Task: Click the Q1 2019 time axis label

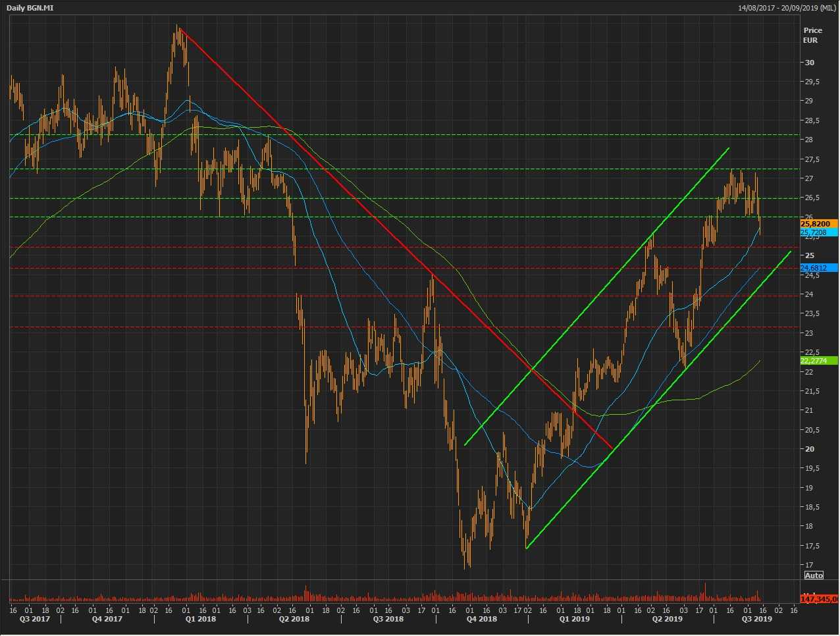Action: [x=574, y=619]
